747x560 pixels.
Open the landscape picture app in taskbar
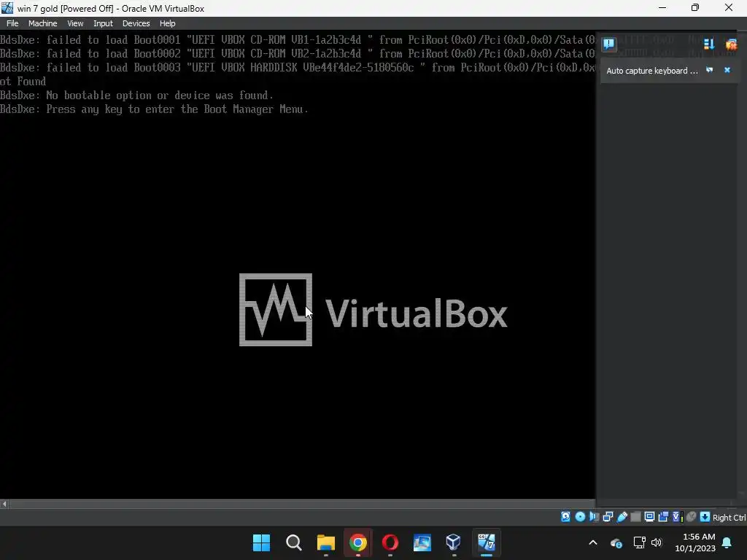pyautogui.click(x=422, y=542)
